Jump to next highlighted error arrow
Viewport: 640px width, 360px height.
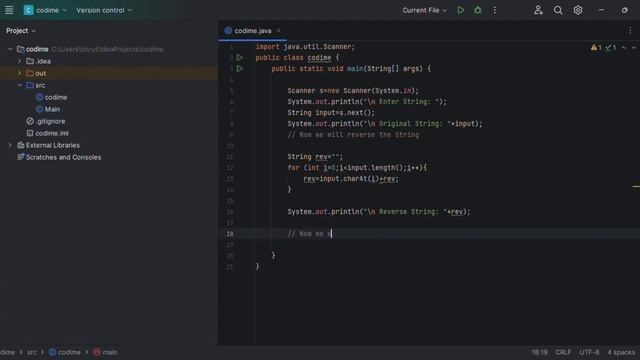[634, 48]
